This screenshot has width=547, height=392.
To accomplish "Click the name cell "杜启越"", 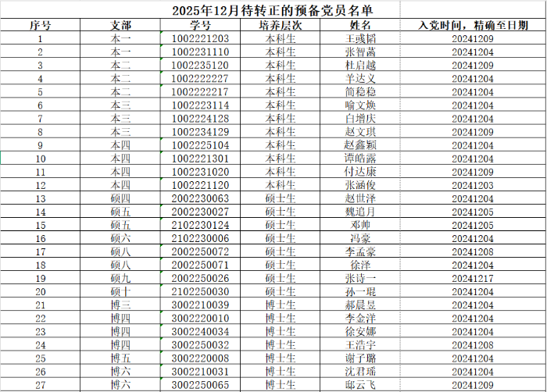I will (360, 65).
